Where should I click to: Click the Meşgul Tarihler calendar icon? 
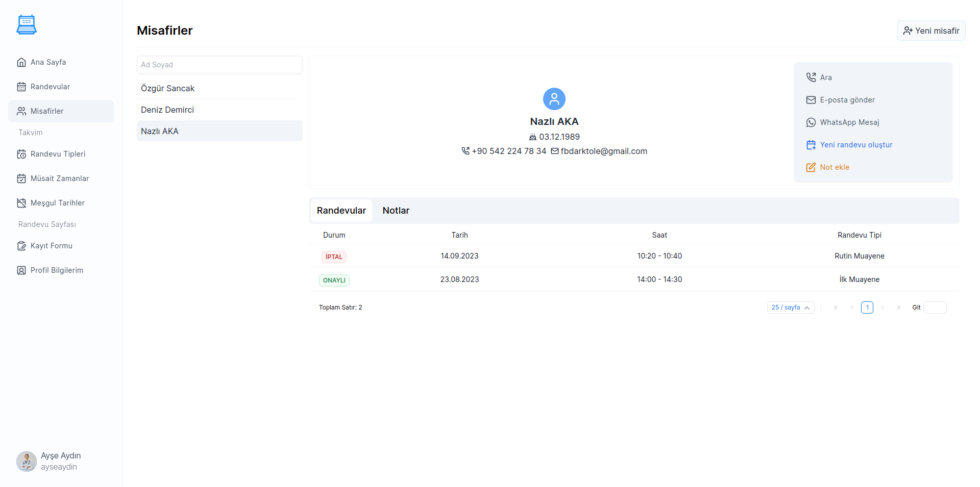pyautogui.click(x=21, y=203)
